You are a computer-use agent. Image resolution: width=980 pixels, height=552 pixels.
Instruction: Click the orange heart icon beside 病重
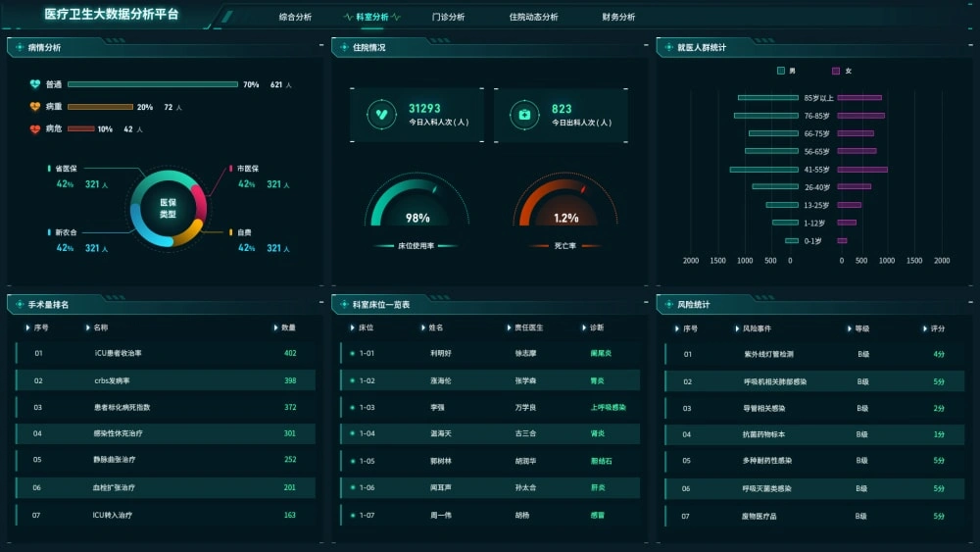(35, 107)
